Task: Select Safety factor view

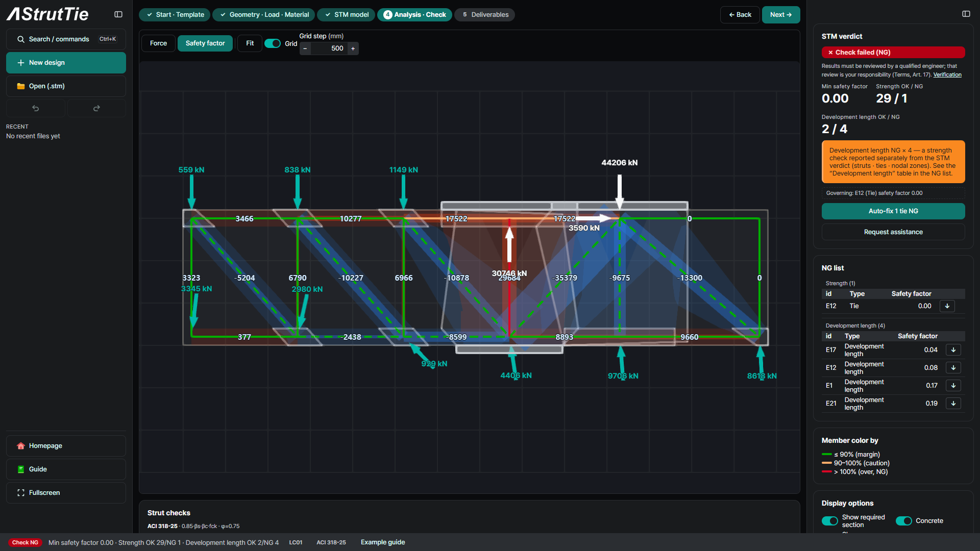Action: [x=205, y=43]
